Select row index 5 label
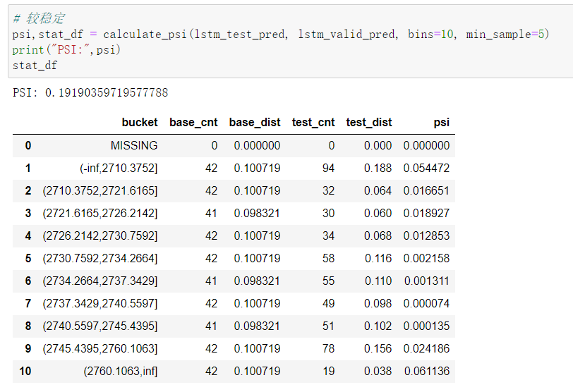 pos(28,259)
